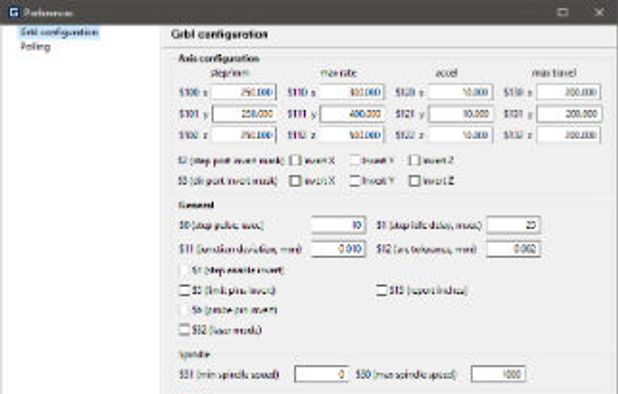618x394 pixels.
Task: Edit the $121 y accel field
Action: 460,114
